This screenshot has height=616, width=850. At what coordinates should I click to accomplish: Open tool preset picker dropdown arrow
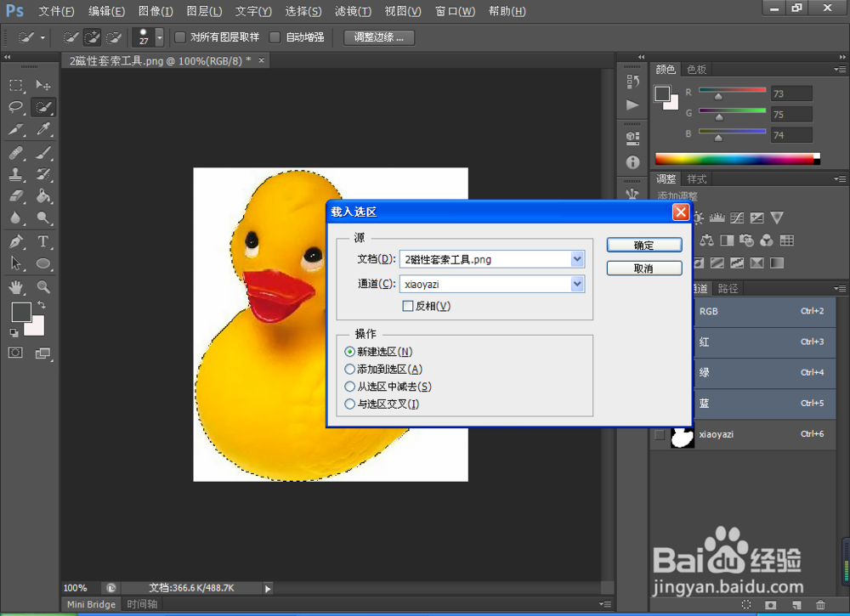tap(42, 38)
